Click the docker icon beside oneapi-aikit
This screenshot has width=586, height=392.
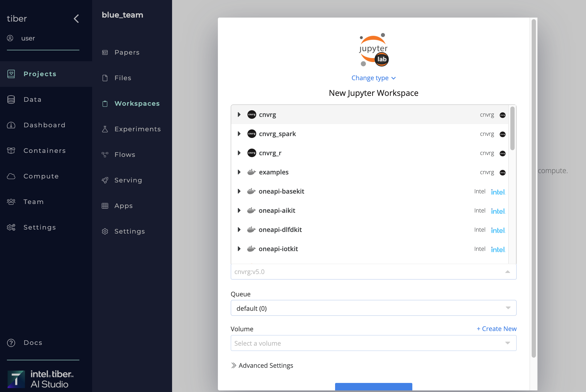251,210
